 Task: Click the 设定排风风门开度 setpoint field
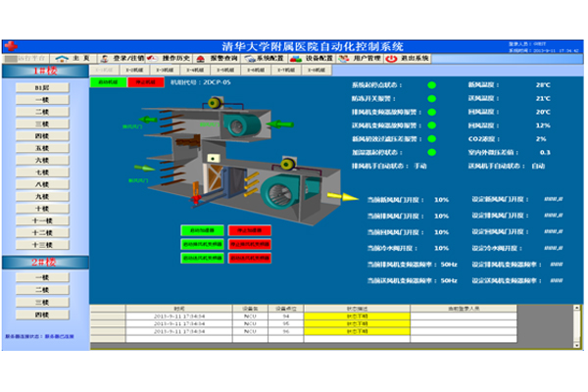tap(554, 216)
